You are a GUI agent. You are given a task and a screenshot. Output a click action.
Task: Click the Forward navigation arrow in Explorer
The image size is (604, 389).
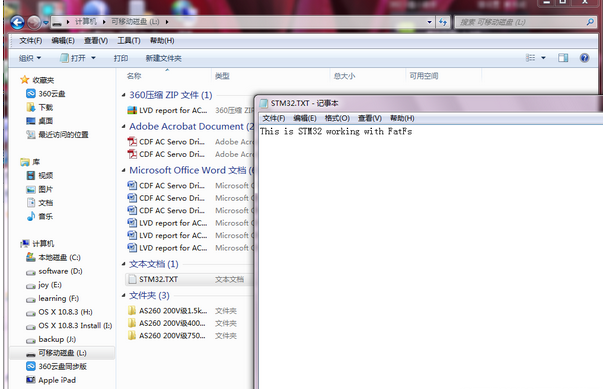(34, 22)
